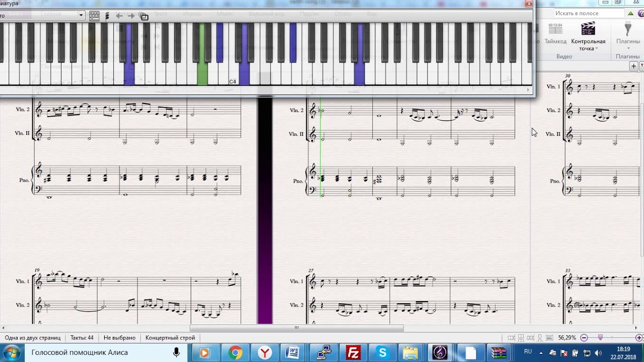Click the clock showing 18:19
This screenshot has height=362, width=644.
[623, 349]
